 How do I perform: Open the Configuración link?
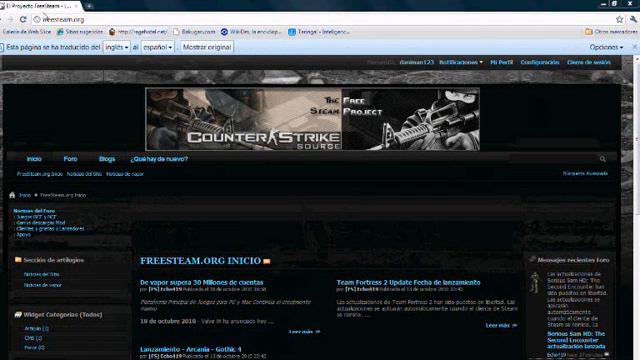tap(540, 62)
